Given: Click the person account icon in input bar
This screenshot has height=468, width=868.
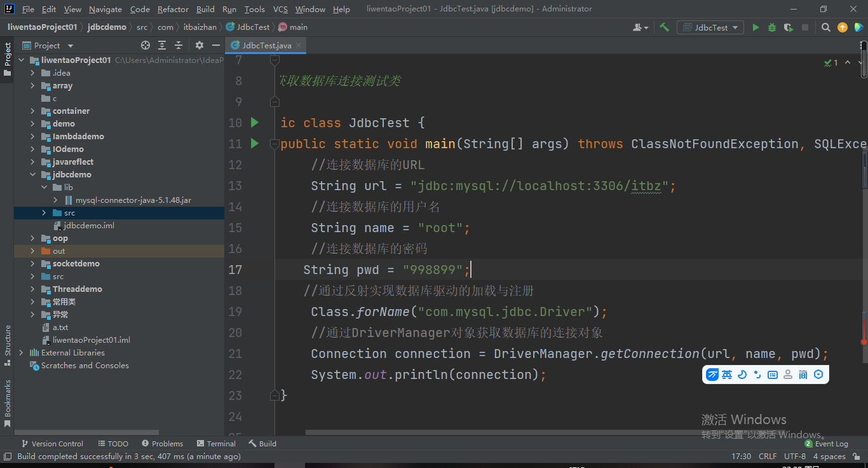Looking at the screenshot, I should coord(788,375).
